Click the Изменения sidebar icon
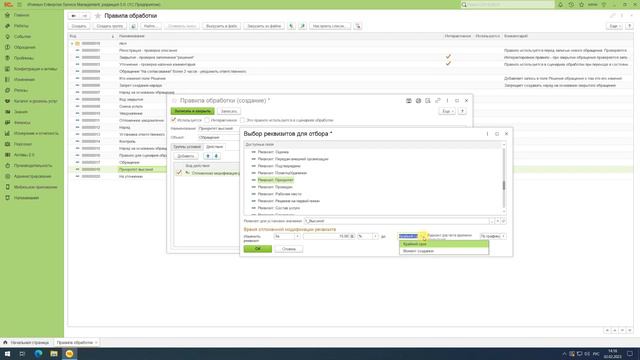This screenshot has height=360, width=640. click(x=7, y=80)
